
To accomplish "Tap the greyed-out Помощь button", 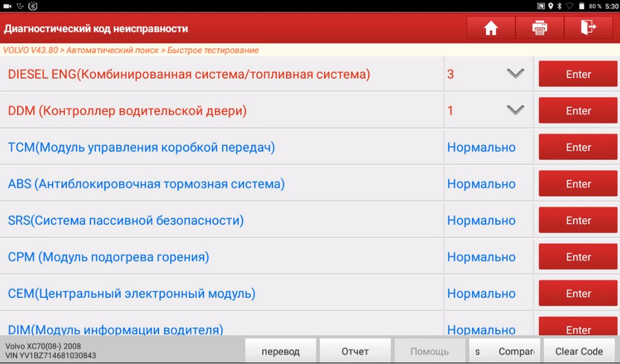I will pos(429,351).
